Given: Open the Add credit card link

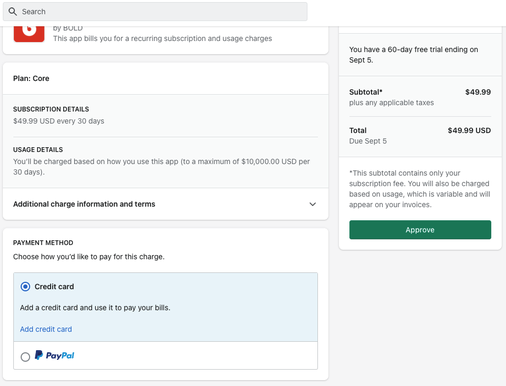Looking at the screenshot, I should tap(46, 329).
